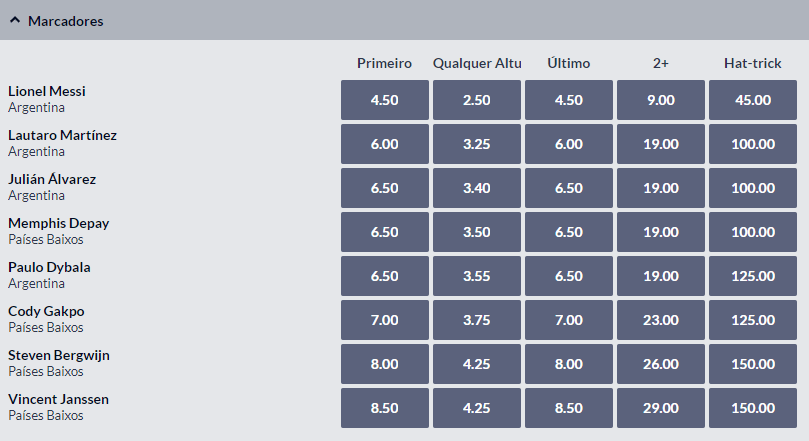Image resolution: width=809 pixels, height=441 pixels.
Task: Select Steven Bergwijn Primeiro odds 8.00
Action: point(384,364)
